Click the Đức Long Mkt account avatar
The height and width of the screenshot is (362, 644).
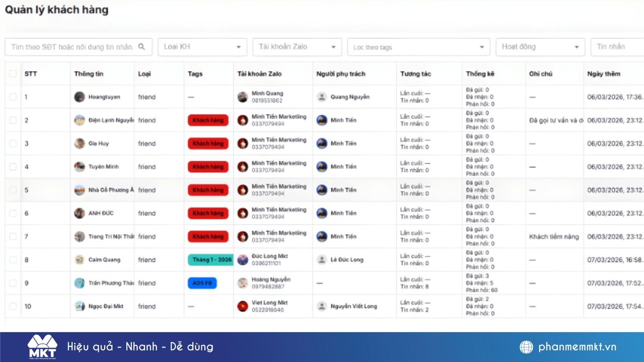tap(242, 259)
